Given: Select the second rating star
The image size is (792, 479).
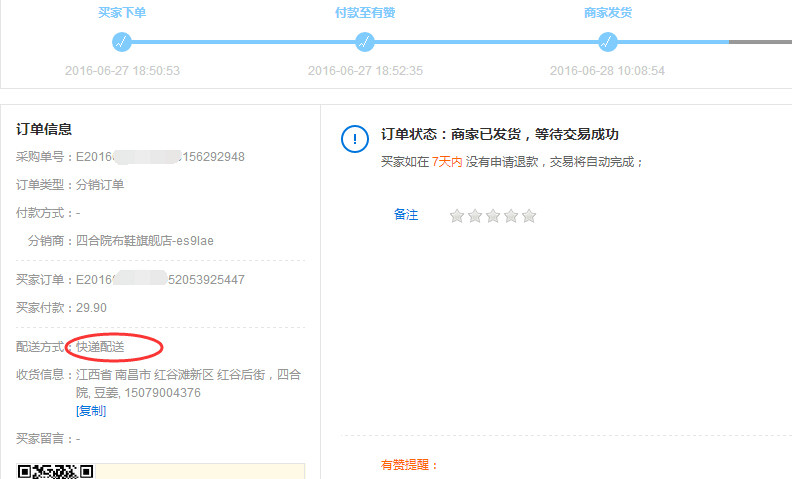Looking at the screenshot, I should pyautogui.click(x=475, y=216).
